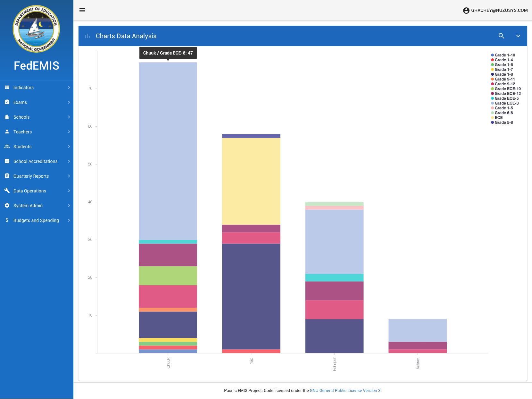Click the yellow ECE segment in Yap bar
Viewport: 532px width, 399px height.
tap(251, 181)
